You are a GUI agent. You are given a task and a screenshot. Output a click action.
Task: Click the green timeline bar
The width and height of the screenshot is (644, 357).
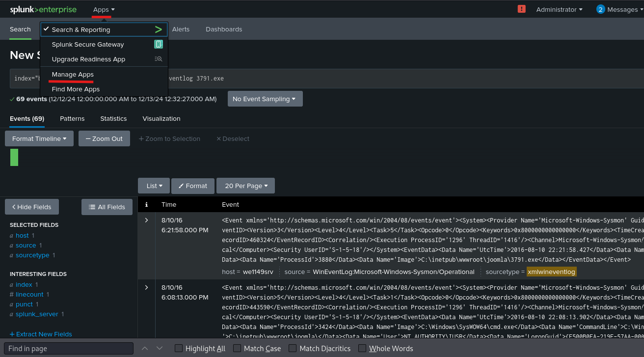14,157
